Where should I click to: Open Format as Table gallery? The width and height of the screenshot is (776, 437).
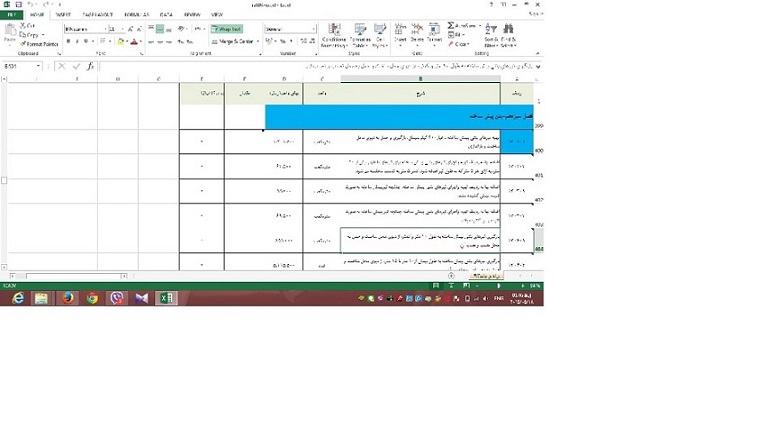360,35
